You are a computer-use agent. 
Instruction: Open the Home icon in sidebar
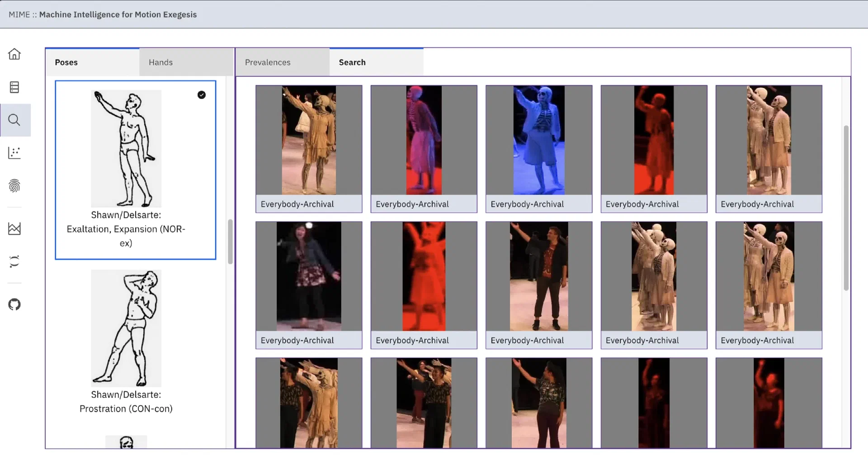coord(14,54)
